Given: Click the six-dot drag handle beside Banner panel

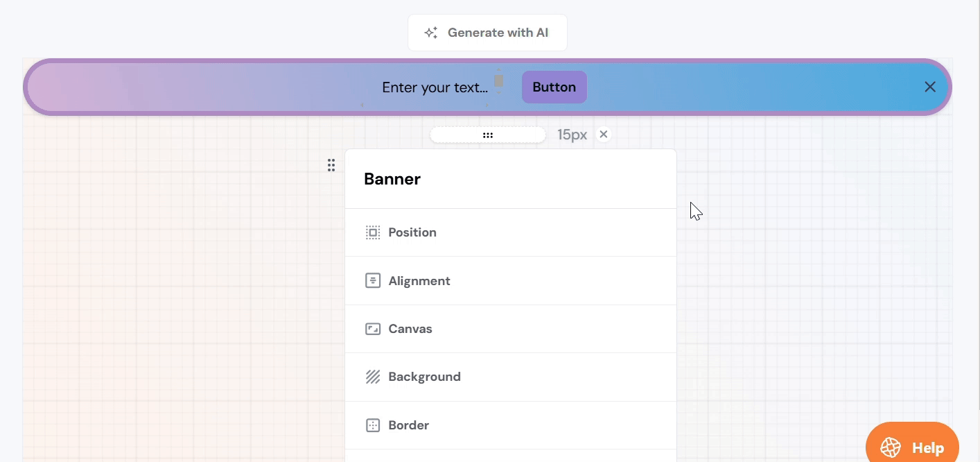Looking at the screenshot, I should tap(331, 165).
